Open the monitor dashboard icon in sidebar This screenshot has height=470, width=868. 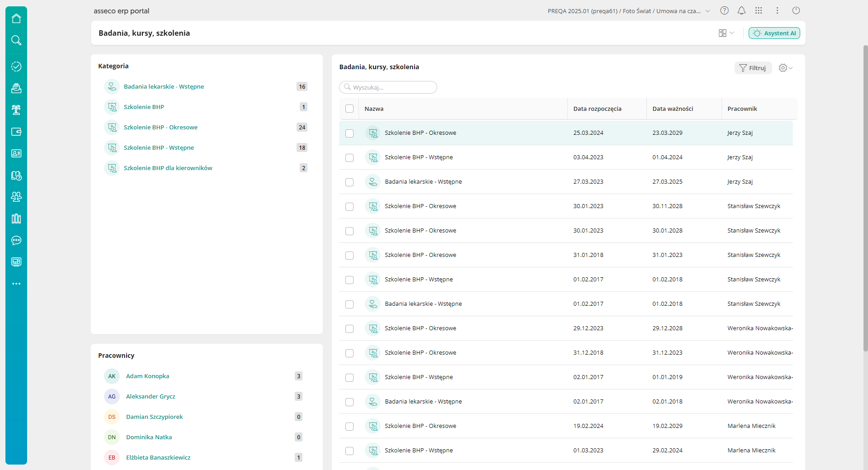point(16,262)
